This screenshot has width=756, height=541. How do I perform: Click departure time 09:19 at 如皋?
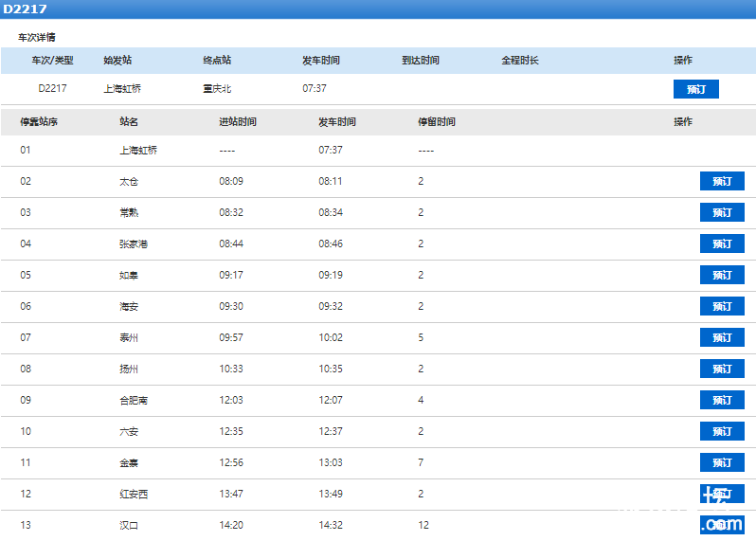331,275
